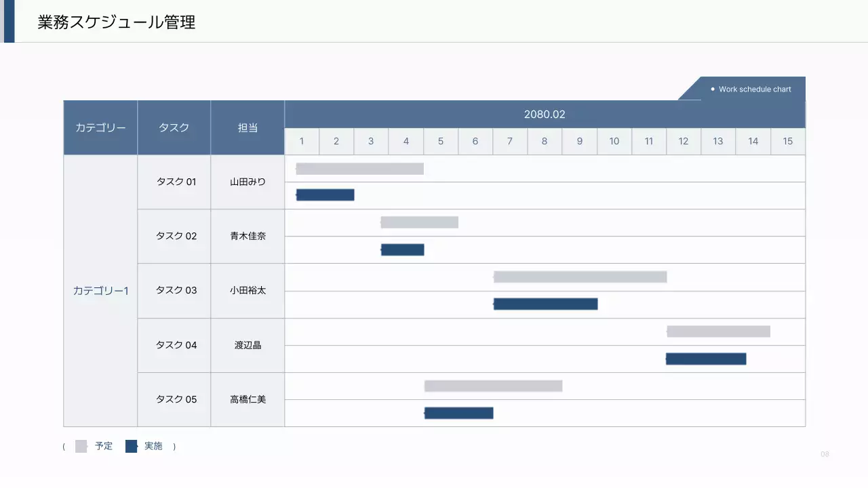
Task: Select the 2080.02 month header
Action: point(545,115)
